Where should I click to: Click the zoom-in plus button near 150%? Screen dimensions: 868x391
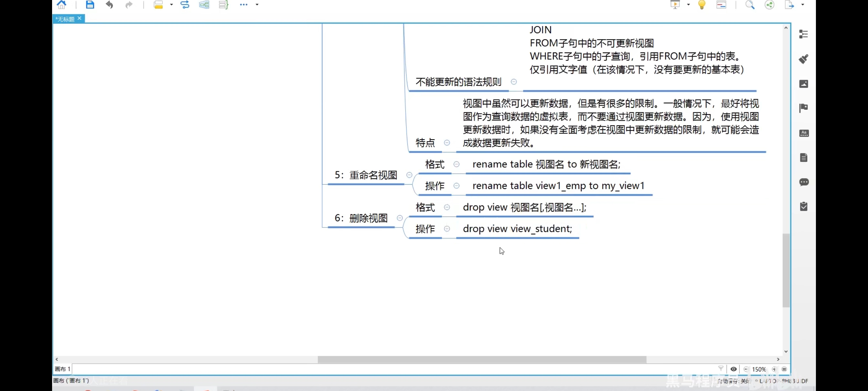tap(774, 369)
